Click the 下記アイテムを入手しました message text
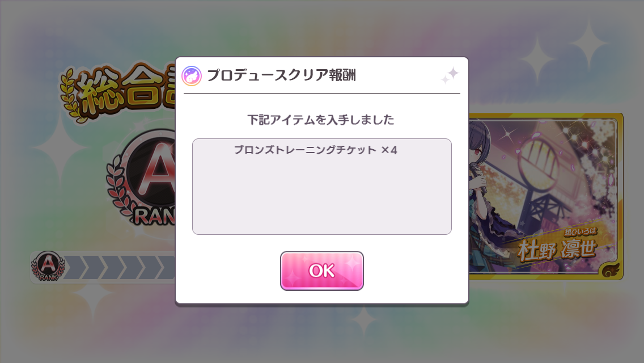 point(321,120)
